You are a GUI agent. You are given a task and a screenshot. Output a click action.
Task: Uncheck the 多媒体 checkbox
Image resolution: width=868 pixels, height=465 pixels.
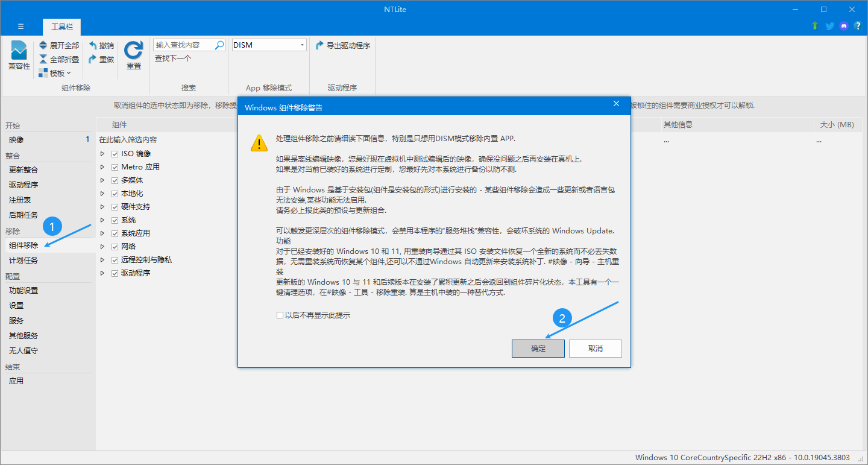click(115, 180)
